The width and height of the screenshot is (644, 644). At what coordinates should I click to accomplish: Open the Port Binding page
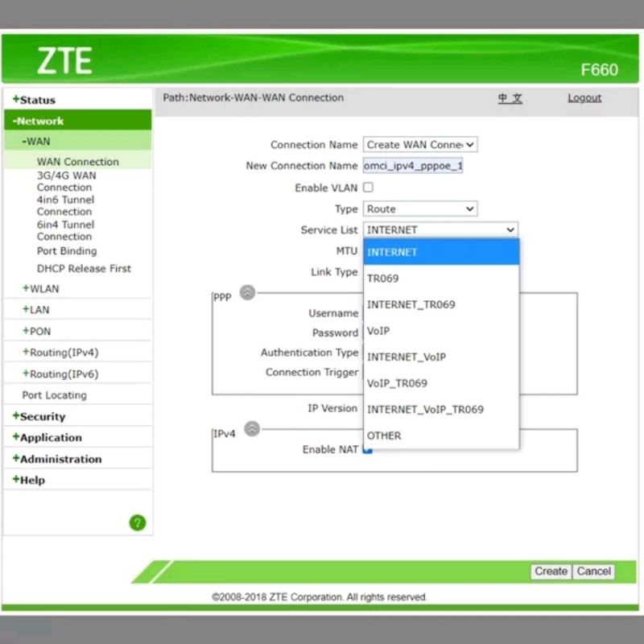click(x=67, y=251)
